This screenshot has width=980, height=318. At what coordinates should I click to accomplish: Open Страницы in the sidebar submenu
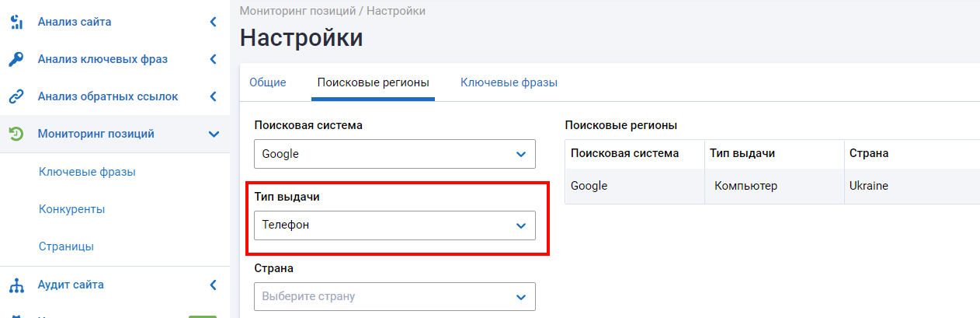(66, 246)
